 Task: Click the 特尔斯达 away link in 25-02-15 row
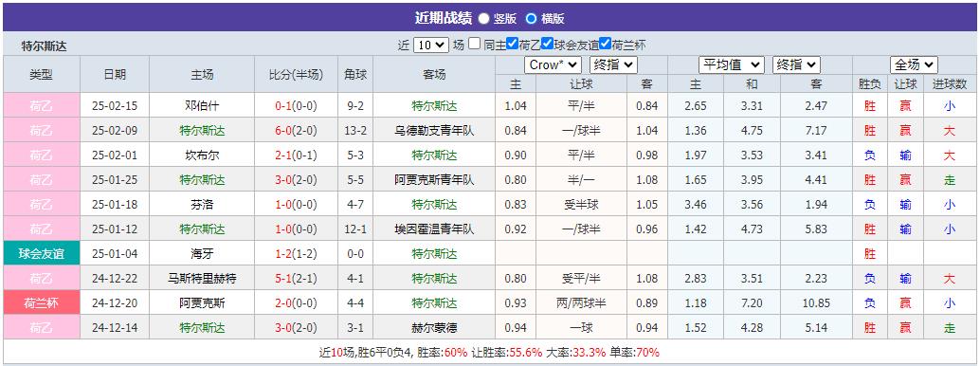click(x=434, y=106)
